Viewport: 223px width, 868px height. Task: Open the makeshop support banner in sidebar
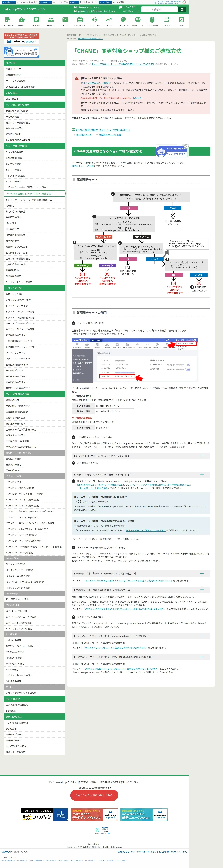tap(22, 39)
